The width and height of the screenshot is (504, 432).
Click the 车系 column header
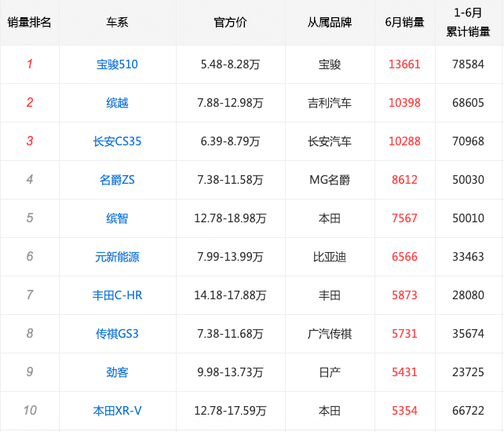pos(117,22)
